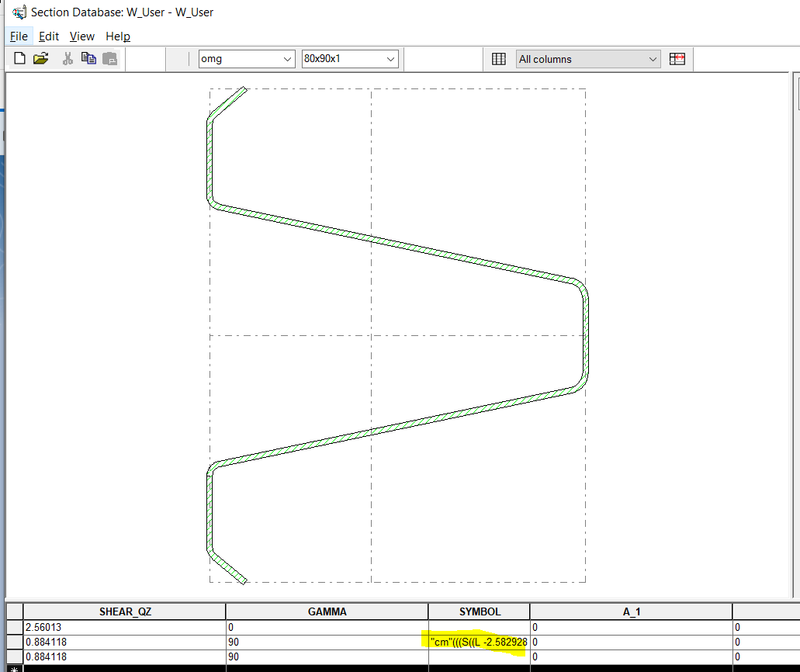Expand the omg family dropdown

coord(287,59)
